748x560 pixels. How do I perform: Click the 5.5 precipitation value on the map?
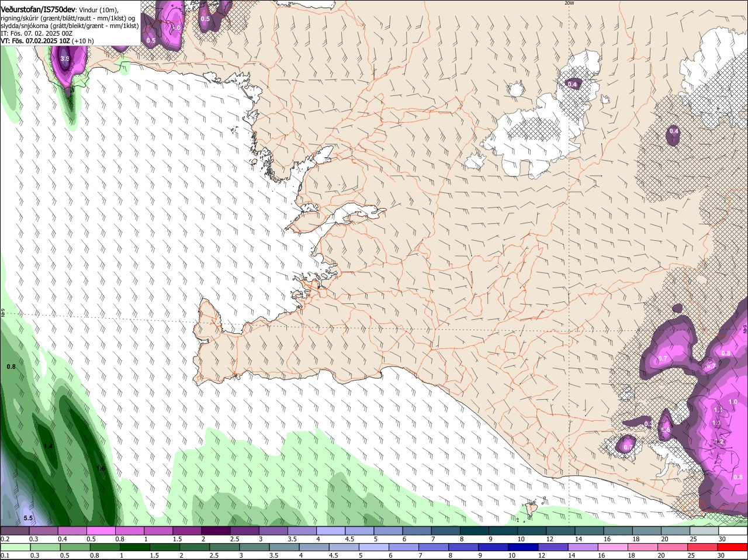pos(28,518)
